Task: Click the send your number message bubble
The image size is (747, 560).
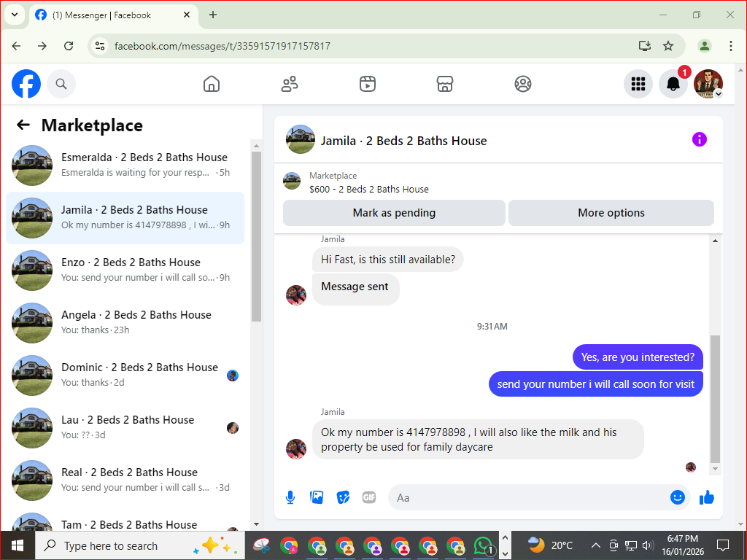Action: [x=595, y=384]
